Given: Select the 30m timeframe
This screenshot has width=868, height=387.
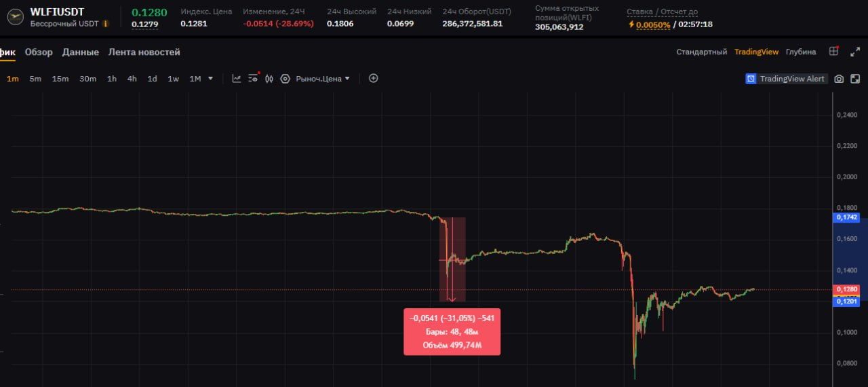Looking at the screenshot, I should (87, 79).
